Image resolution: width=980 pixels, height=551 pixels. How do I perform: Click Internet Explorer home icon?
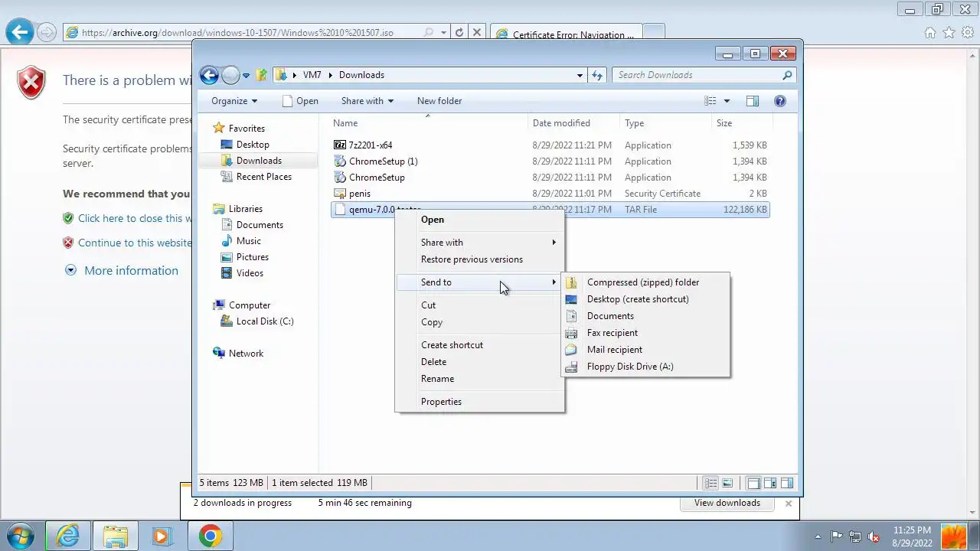[930, 33]
